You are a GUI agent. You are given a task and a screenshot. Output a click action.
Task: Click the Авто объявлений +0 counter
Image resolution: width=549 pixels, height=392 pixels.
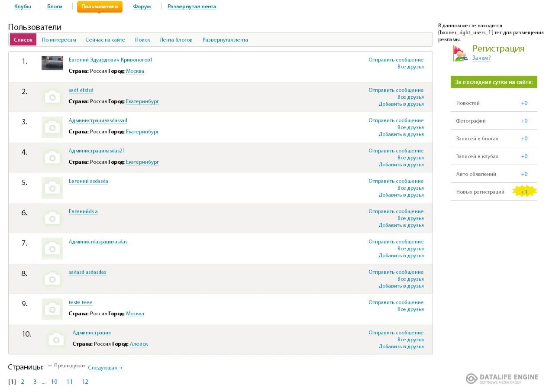pyautogui.click(x=524, y=174)
